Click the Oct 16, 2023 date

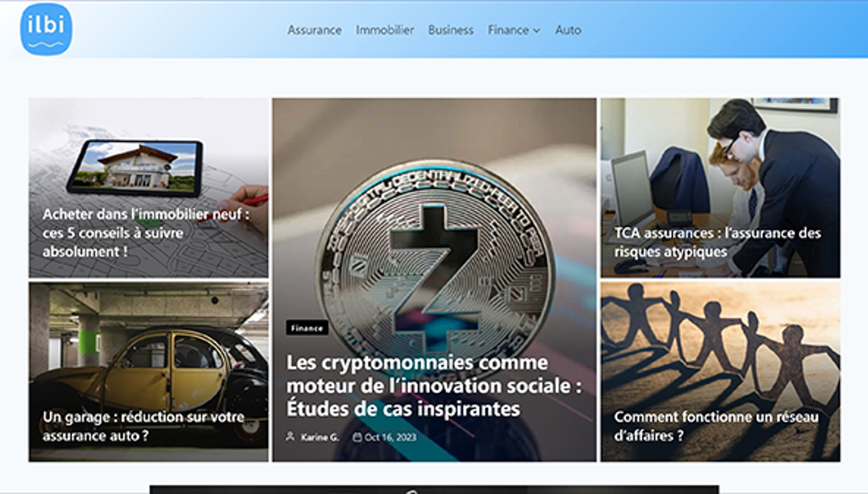[x=390, y=437]
